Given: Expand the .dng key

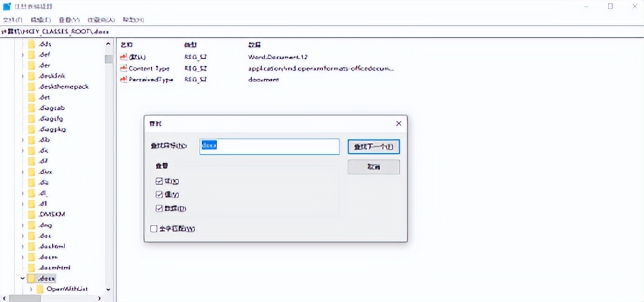Looking at the screenshot, I should coord(23,225).
